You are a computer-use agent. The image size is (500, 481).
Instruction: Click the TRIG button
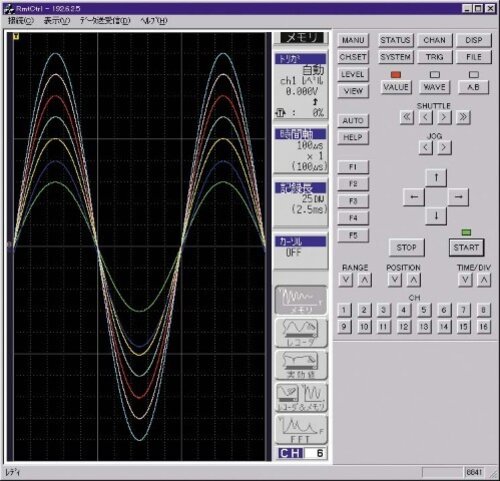click(434, 57)
